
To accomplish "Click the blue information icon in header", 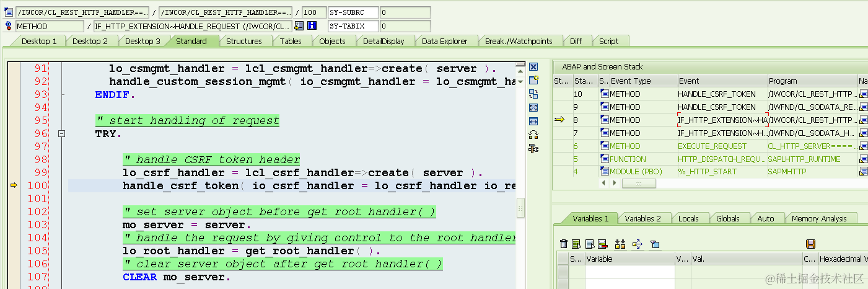I will coord(312,26).
